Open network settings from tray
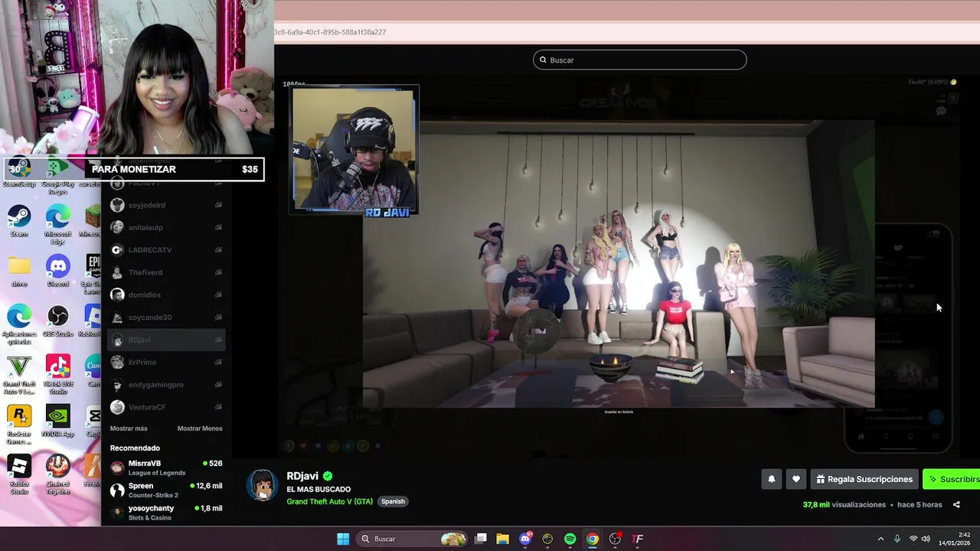980x551 pixels. pos(913,539)
